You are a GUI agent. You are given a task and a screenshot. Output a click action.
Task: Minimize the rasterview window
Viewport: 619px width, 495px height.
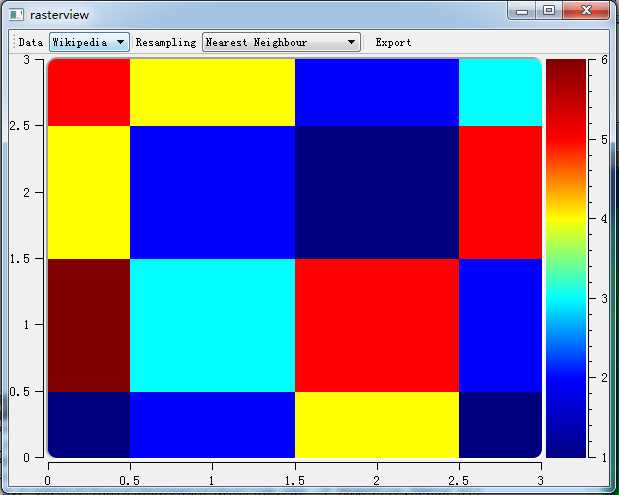521,11
